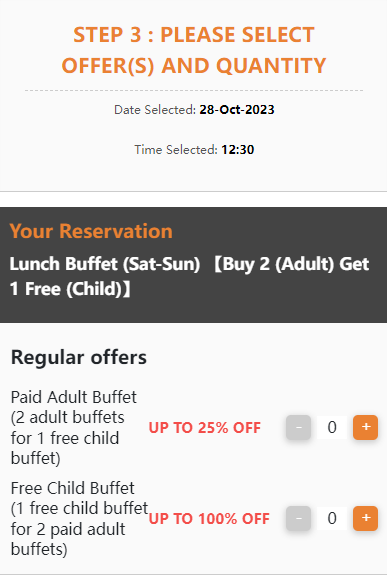387x576 pixels.
Task: Click the Date Selected label
Action: click(x=155, y=109)
